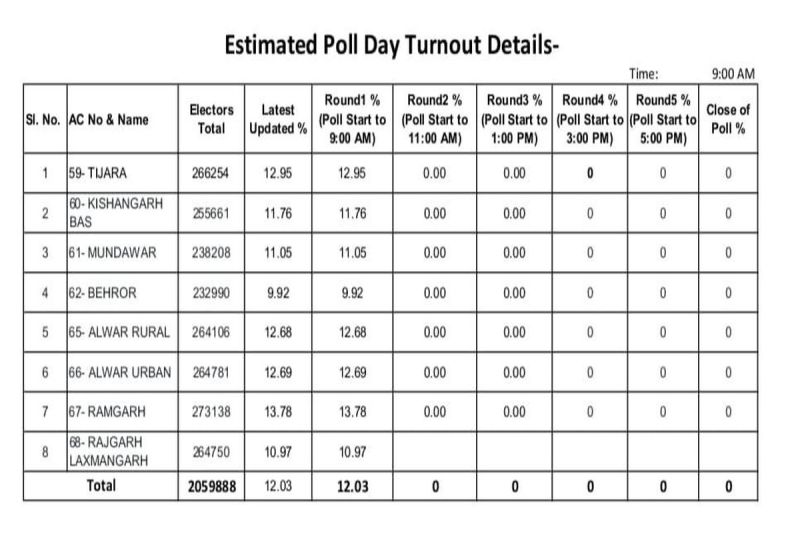
Task: Click the '66- ALWAR URBAN' name cell
Action: click(120, 372)
